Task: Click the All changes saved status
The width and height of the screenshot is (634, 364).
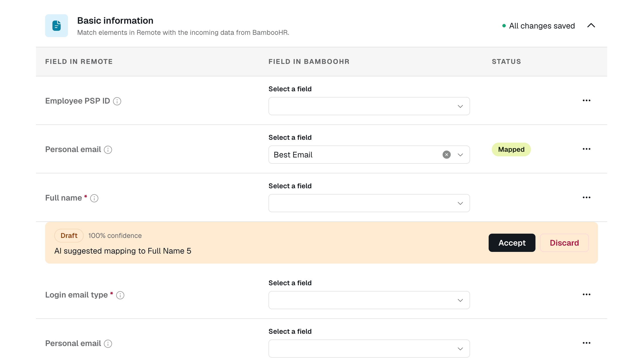Action: click(539, 26)
